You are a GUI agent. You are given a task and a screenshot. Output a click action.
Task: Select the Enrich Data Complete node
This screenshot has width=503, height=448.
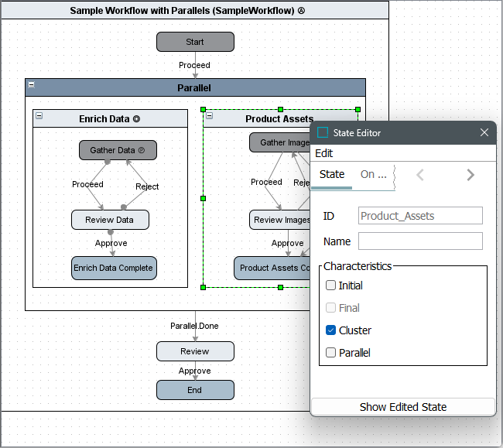click(x=114, y=268)
